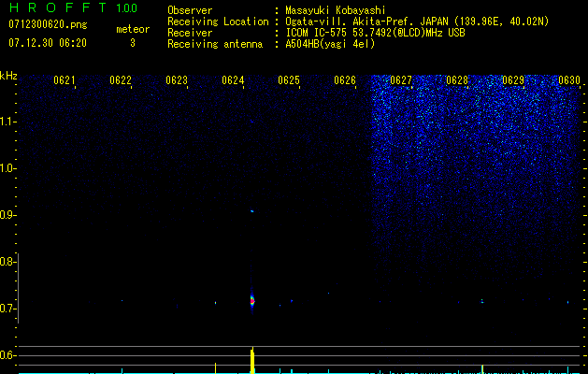Click the tall yellow signal strength bar
This screenshot has width=588, height=374.
tap(252, 360)
